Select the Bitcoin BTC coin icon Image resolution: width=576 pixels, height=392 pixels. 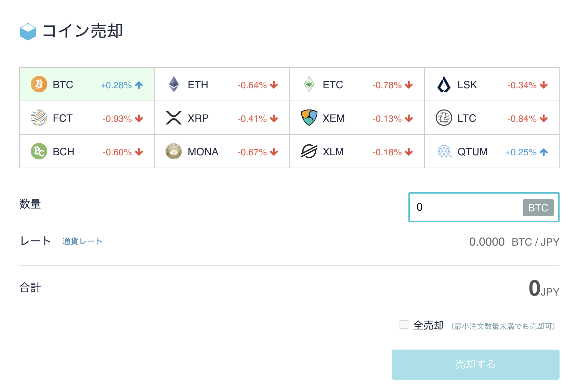click(x=39, y=84)
